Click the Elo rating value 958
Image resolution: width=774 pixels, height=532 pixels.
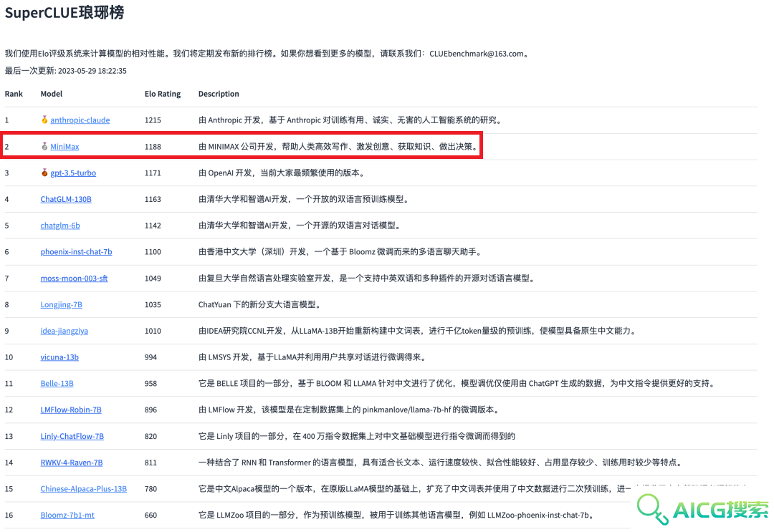(x=150, y=383)
